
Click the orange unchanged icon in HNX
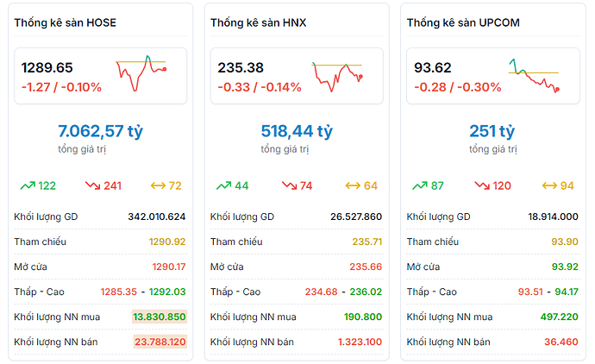(x=354, y=185)
